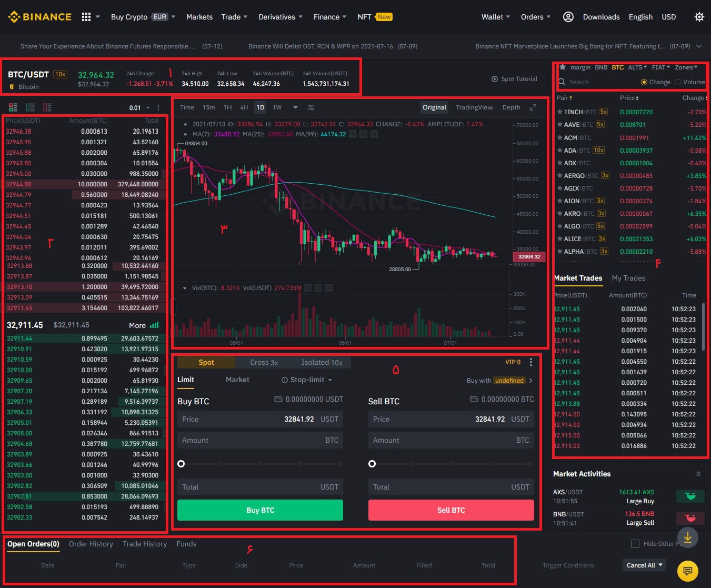Open more chart intervals dropdown arrow
The width and height of the screenshot is (711, 588).
coord(295,107)
